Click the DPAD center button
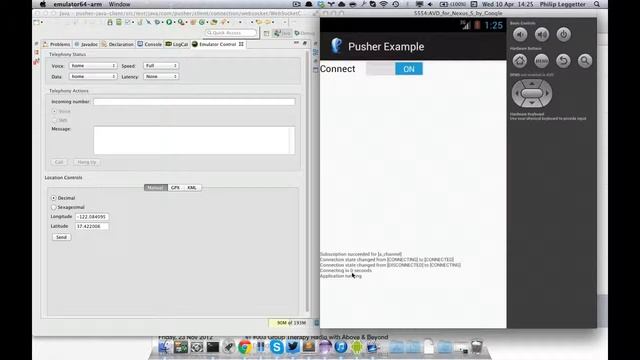Screen dimensions: 640x360 click(532, 93)
